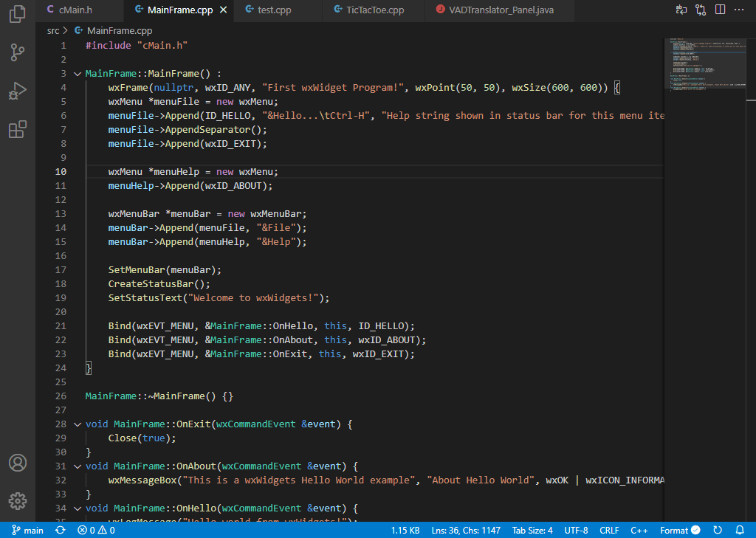The width and height of the screenshot is (756, 538).
Task: Change indentation via Tab Size: 4
Action: [x=532, y=531]
